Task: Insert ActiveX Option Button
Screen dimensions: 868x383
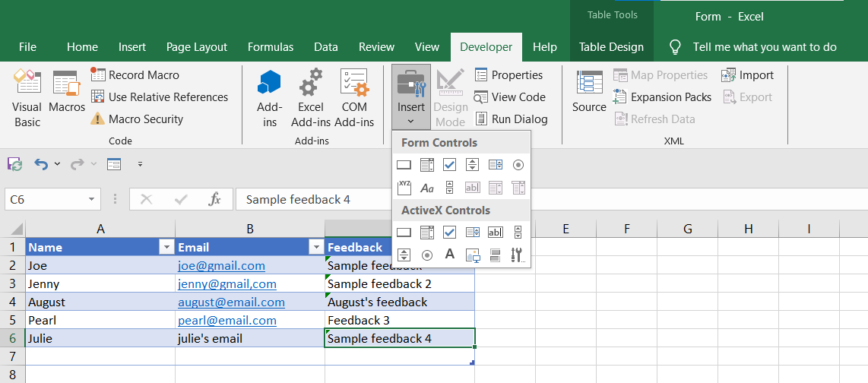Action: 427,255
